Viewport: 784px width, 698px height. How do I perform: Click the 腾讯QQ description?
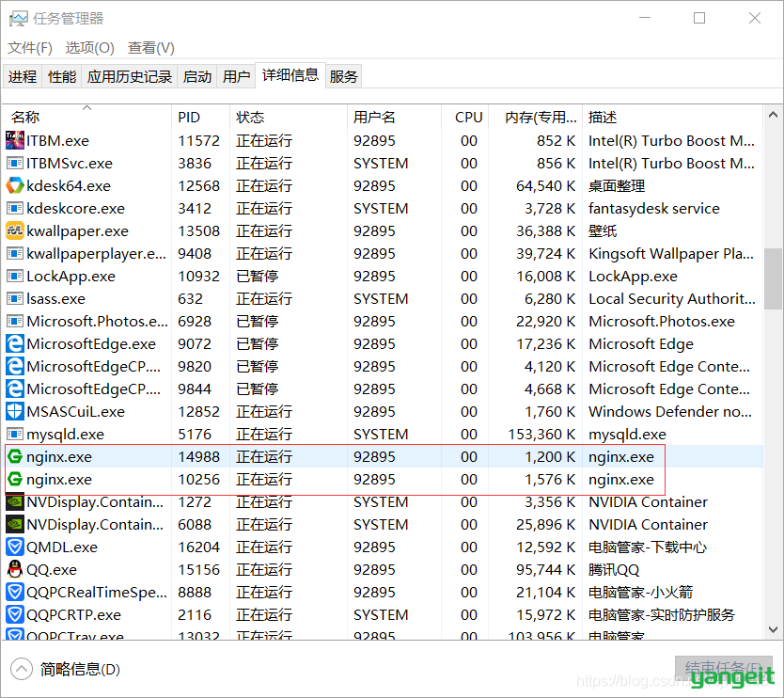point(614,570)
